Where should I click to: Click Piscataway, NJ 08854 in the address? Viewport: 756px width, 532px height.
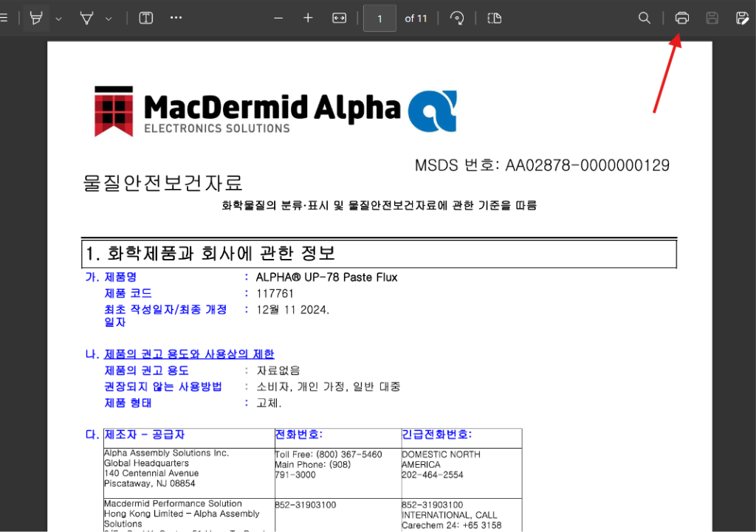[149, 483]
